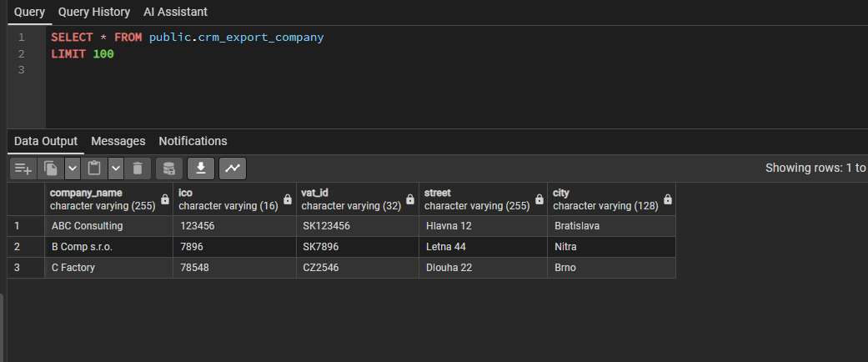
Task: Switch to the Query tab
Action: [29, 12]
